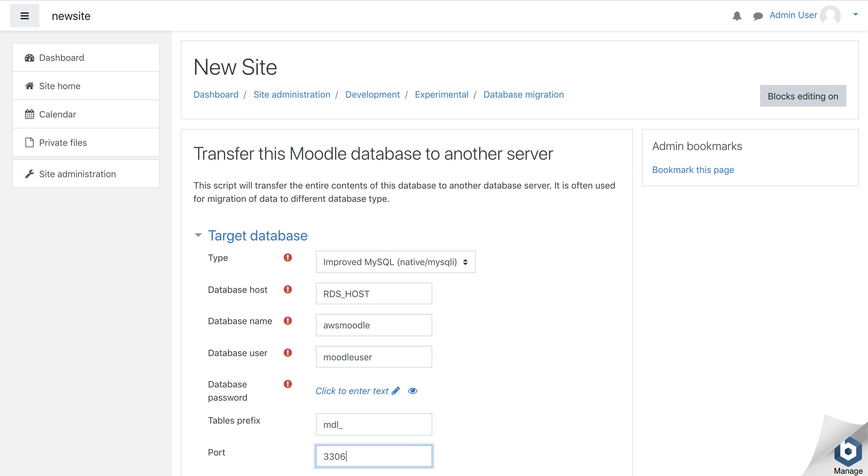The width and height of the screenshot is (868, 476).
Task: Collapse the Target database section
Action: pyautogui.click(x=198, y=235)
